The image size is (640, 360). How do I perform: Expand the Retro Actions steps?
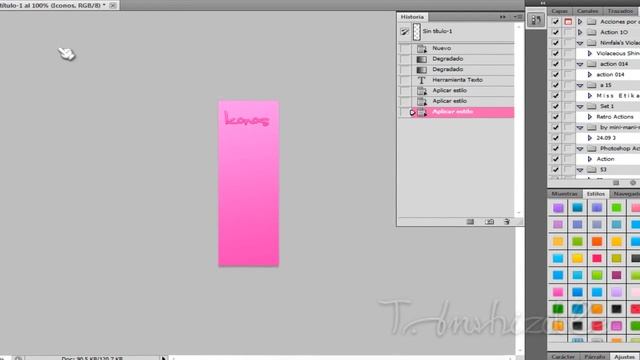(x=590, y=117)
